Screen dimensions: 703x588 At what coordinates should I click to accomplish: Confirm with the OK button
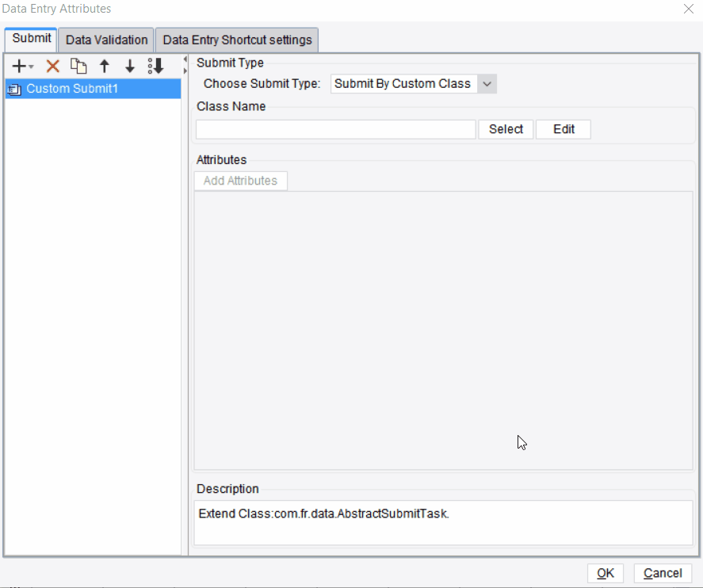[x=606, y=573]
